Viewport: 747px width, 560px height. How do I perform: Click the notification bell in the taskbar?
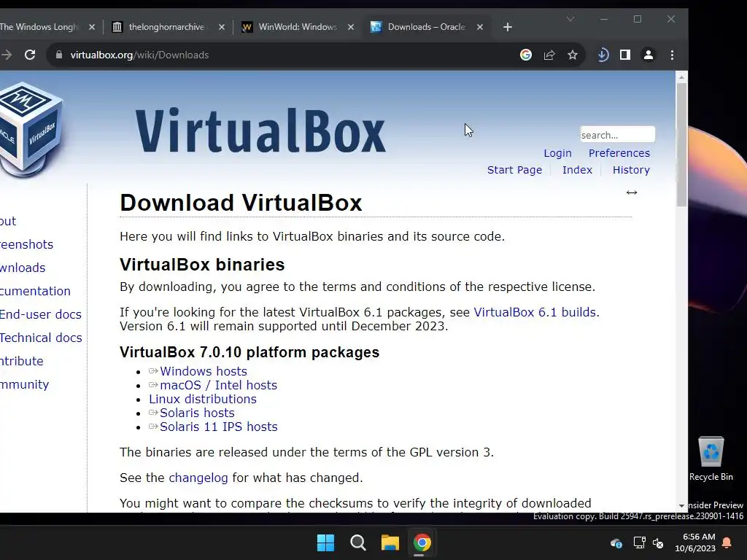pos(727,542)
